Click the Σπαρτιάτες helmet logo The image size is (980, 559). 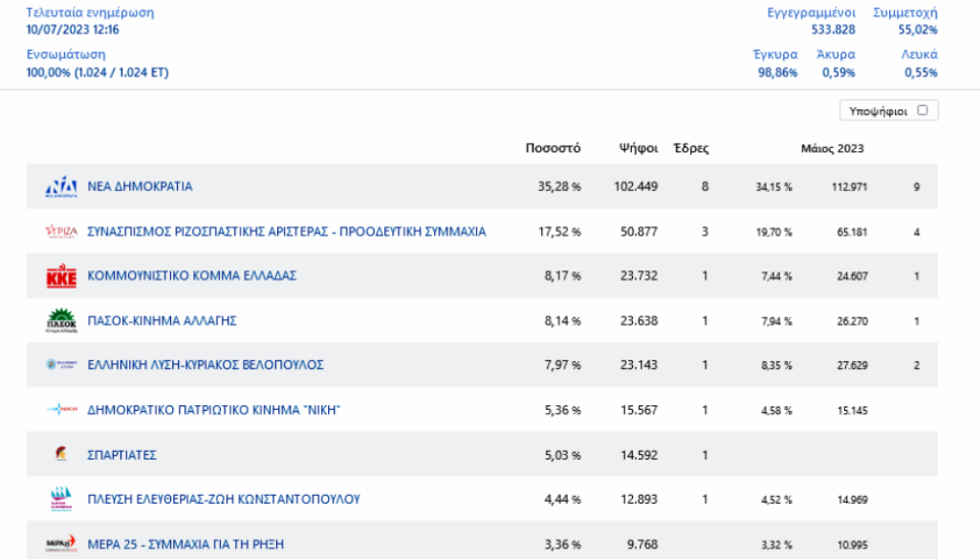(x=61, y=455)
